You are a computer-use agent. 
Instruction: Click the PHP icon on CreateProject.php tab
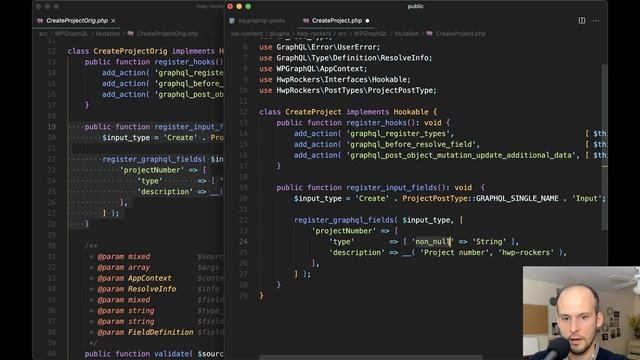[306, 21]
